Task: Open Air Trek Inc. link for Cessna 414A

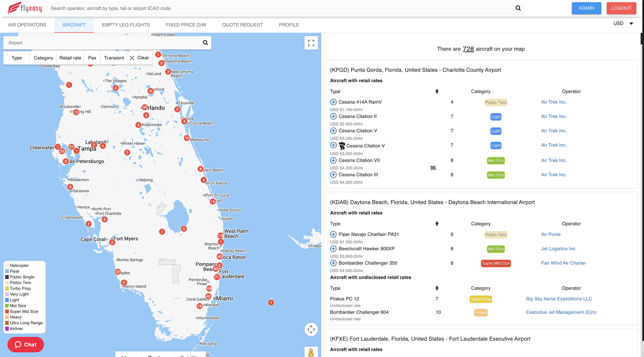Action: pos(554,102)
